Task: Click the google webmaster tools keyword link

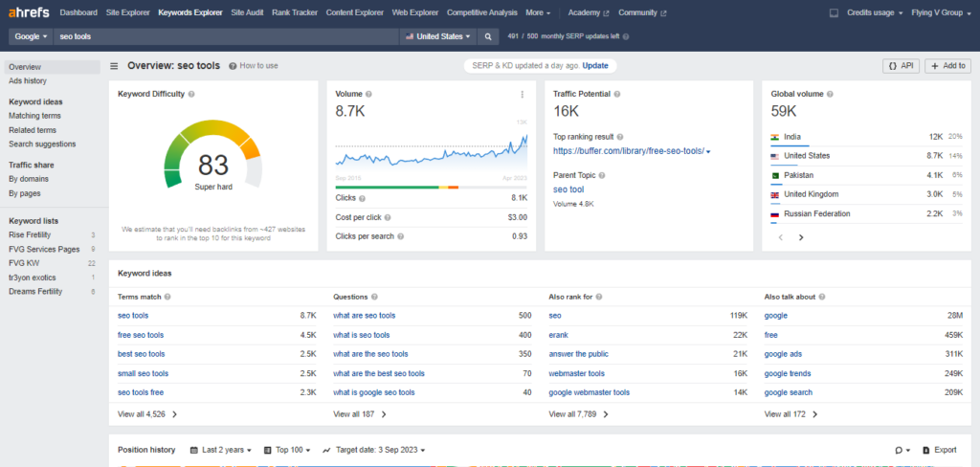Action: coord(590,392)
